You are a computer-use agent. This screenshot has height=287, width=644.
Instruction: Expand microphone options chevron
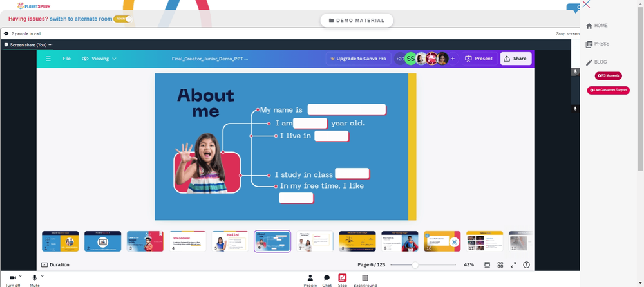tap(42, 276)
